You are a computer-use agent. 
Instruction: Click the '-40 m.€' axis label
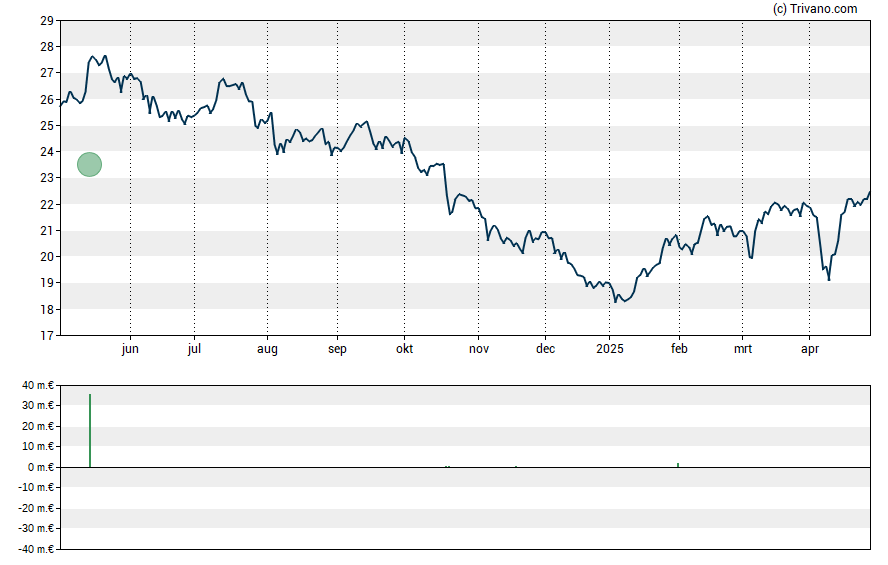pyautogui.click(x=36, y=549)
